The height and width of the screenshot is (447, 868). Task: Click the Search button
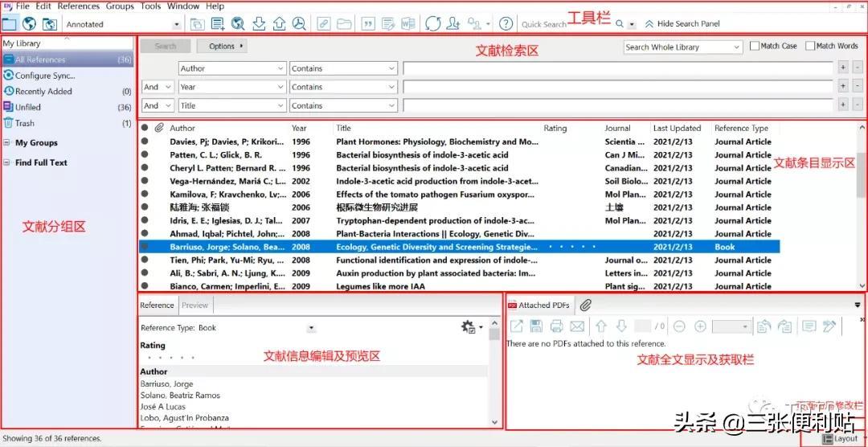click(x=166, y=46)
